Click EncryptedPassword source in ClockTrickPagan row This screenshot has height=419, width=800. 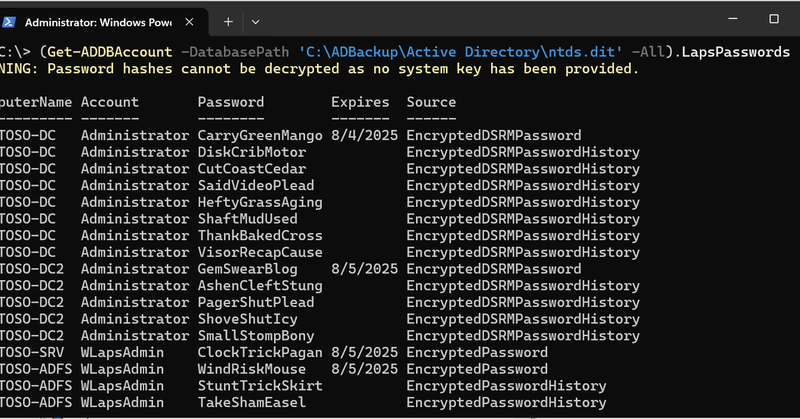(x=477, y=353)
